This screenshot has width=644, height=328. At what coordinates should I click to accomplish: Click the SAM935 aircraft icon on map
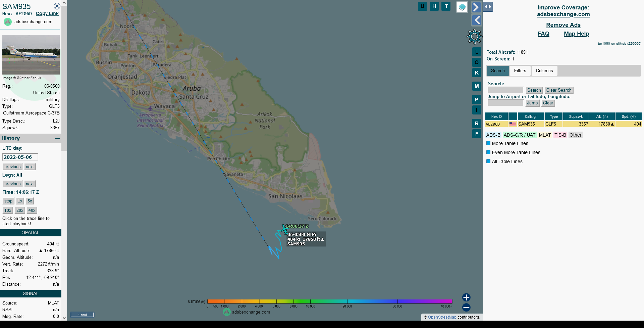click(285, 230)
